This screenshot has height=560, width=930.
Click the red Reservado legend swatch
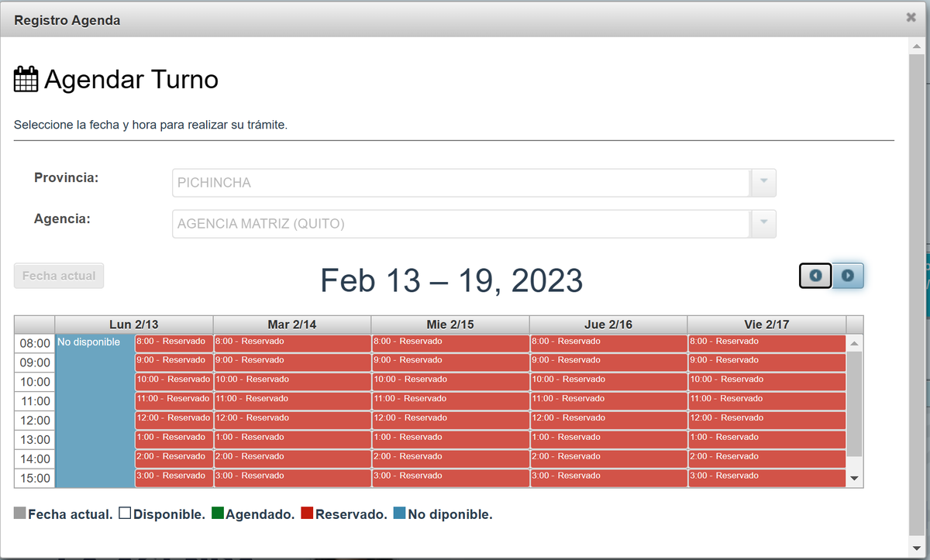307,513
